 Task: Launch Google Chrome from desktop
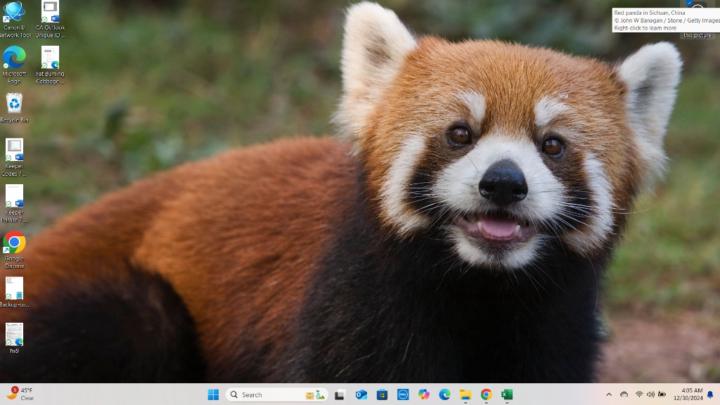pos(14,243)
